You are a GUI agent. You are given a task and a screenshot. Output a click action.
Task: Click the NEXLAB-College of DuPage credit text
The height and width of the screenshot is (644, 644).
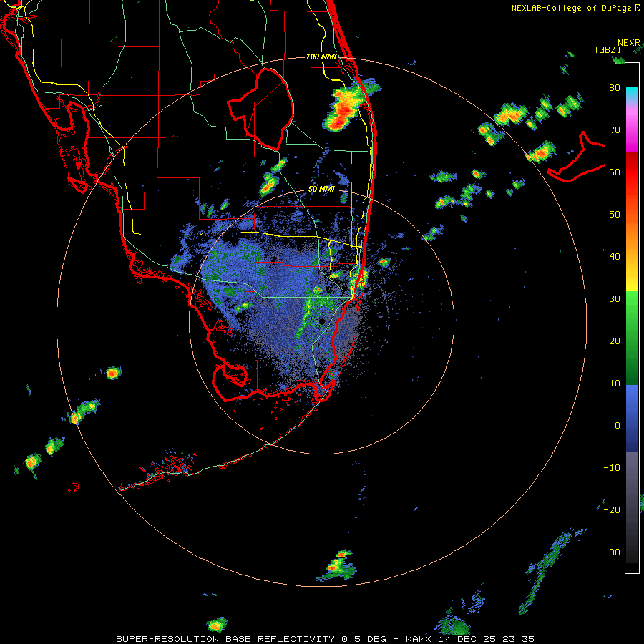coord(571,8)
